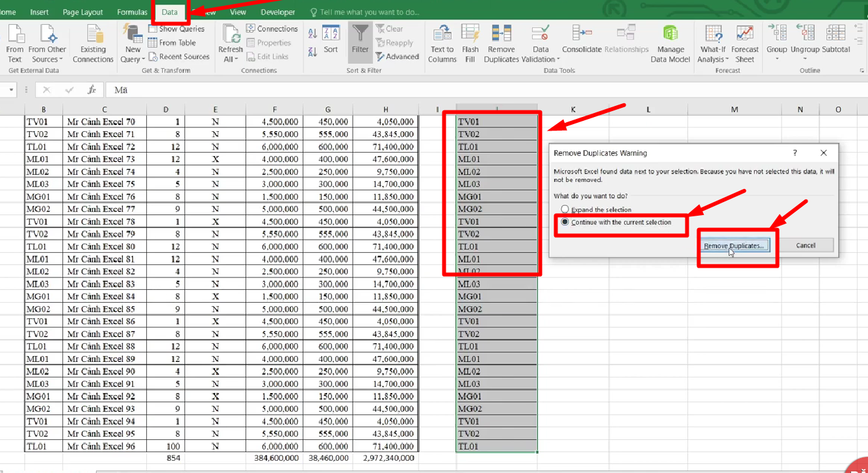Switch to the Developer tab

click(277, 12)
